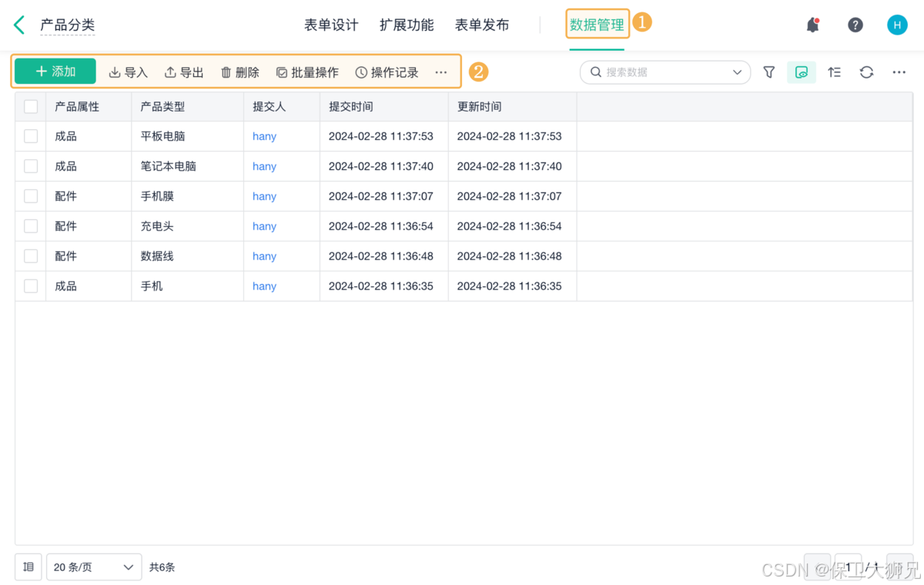
Task: Click 删除 in the toolbar
Action: point(239,72)
